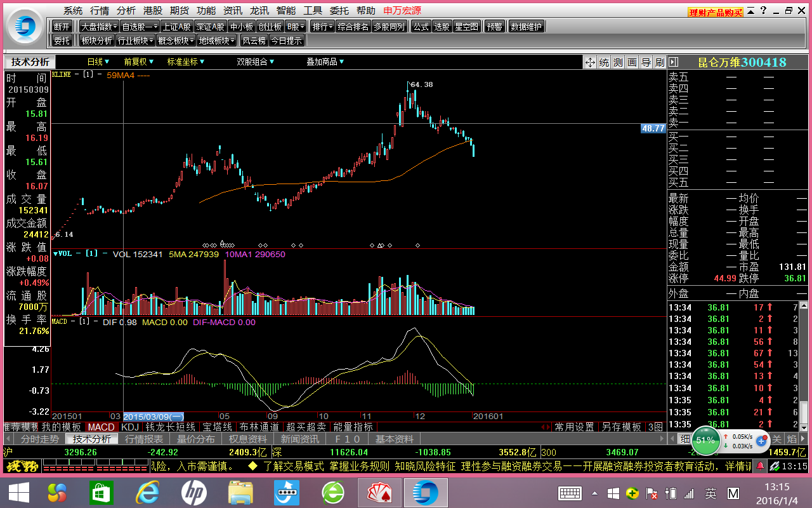Click the blue plus on 51% widget
The height and width of the screenshot is (508, 812).
tap(762, 440)
